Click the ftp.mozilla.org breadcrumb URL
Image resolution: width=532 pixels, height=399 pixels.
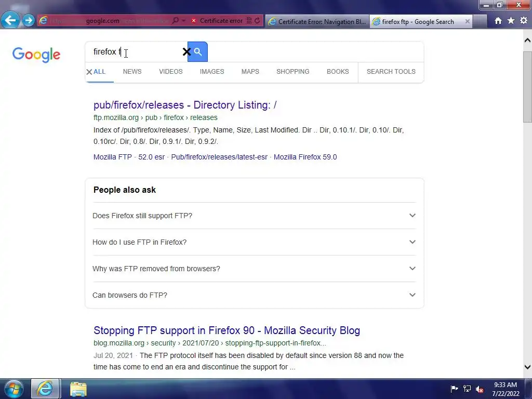click(155, 118)
